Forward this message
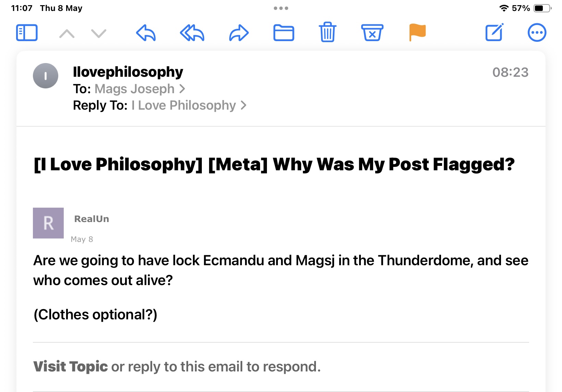The width and height of the screenshot is (562, 392). click(239, 33)
